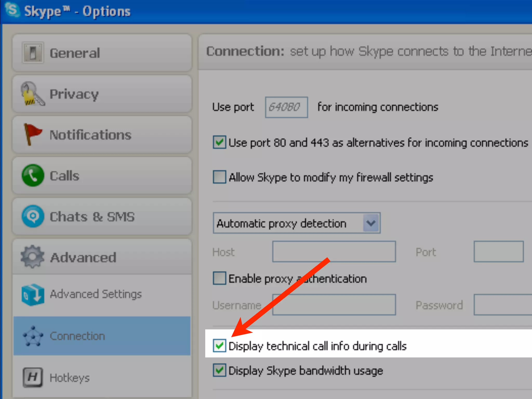Click the General light switch icon

pyautogui.click(x=33, y=53)
